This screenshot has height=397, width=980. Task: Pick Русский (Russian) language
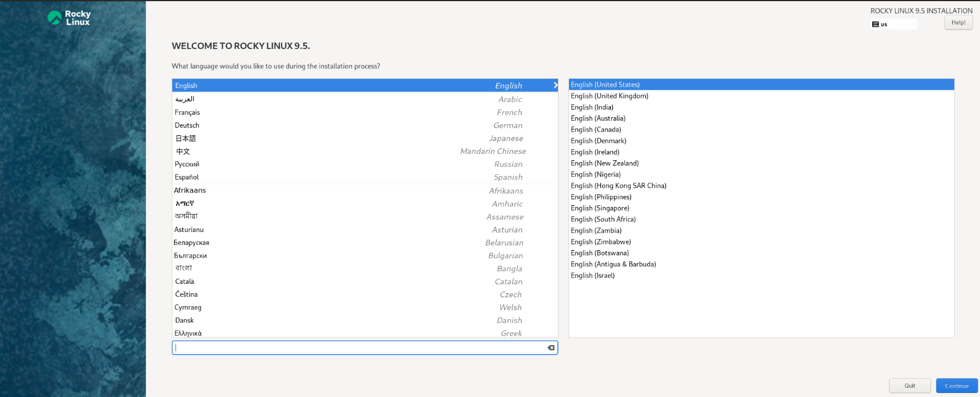pyautogui.click(x=365, y=164)
